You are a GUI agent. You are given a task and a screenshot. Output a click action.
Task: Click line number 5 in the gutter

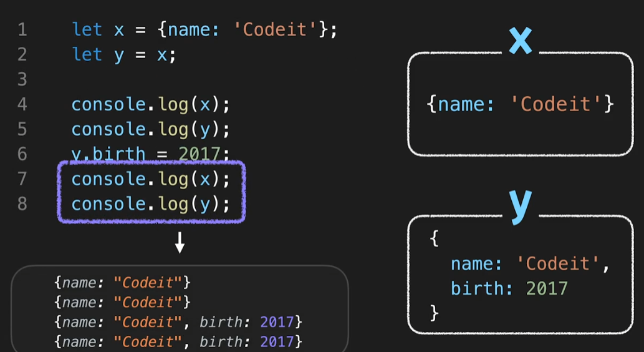point(22,129)
